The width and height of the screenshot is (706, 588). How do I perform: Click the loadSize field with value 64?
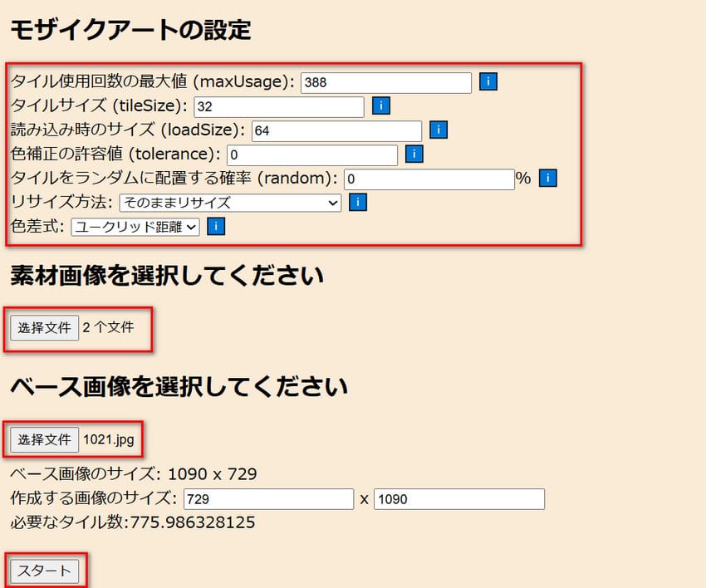336,130
